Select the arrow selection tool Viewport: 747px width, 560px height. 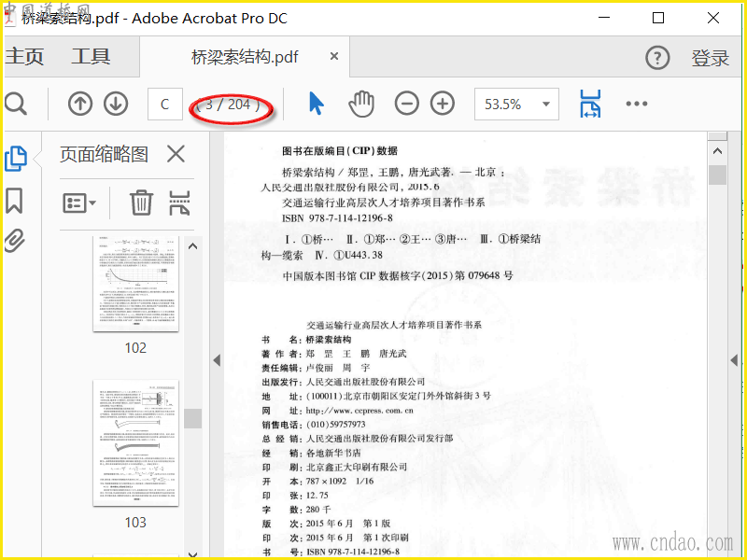[317, 104]
